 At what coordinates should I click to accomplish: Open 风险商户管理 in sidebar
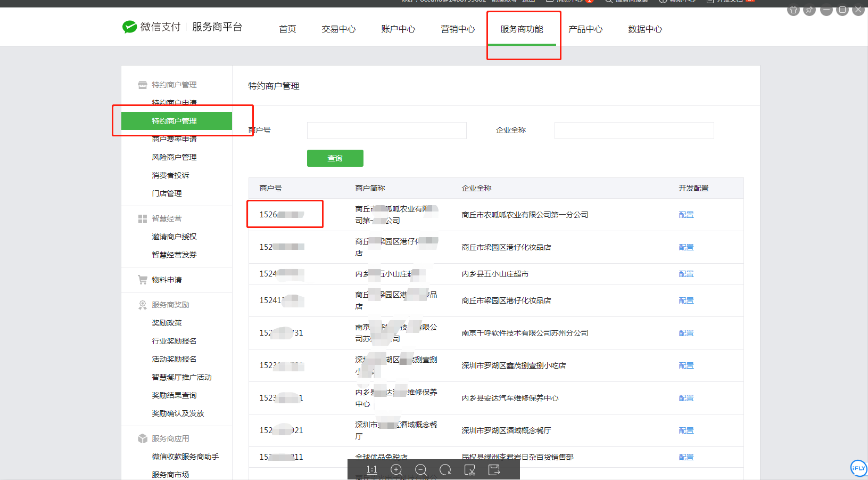pos(174,157)
